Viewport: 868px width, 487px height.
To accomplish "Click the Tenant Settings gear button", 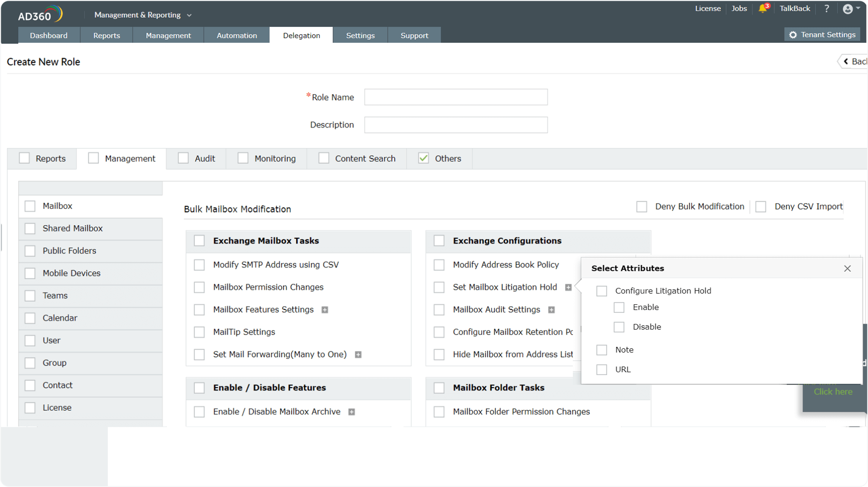I will coord(822,35).
